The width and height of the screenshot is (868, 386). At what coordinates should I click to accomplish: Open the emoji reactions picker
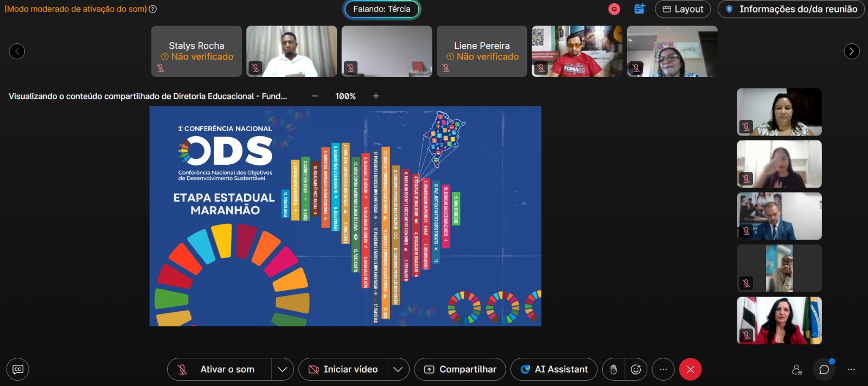pos(636,369)
